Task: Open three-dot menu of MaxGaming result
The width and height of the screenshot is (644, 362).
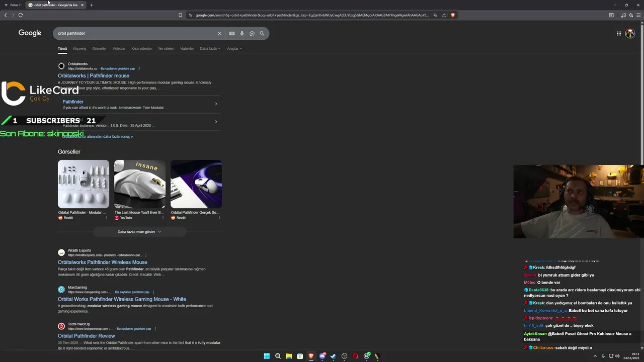Action: pos(153,292)
